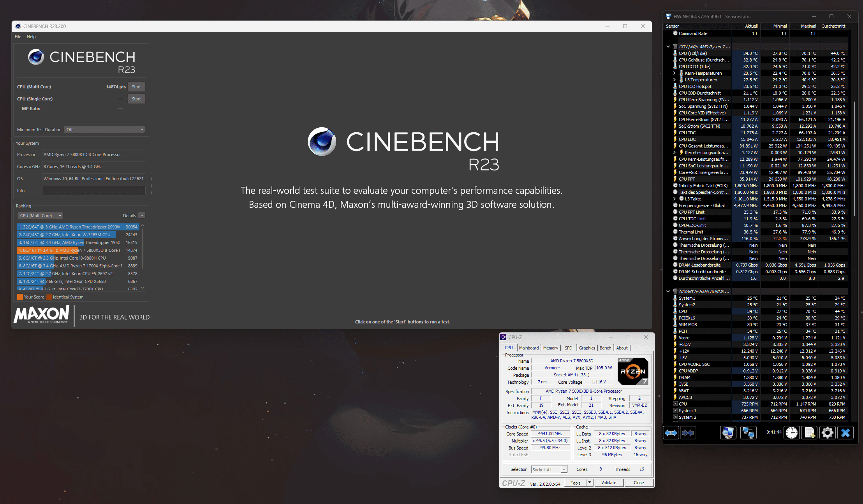This screenshot has width=863, height=504.
Task: Switch to the Graphics tab in CPU-Z
Action: 587,348
